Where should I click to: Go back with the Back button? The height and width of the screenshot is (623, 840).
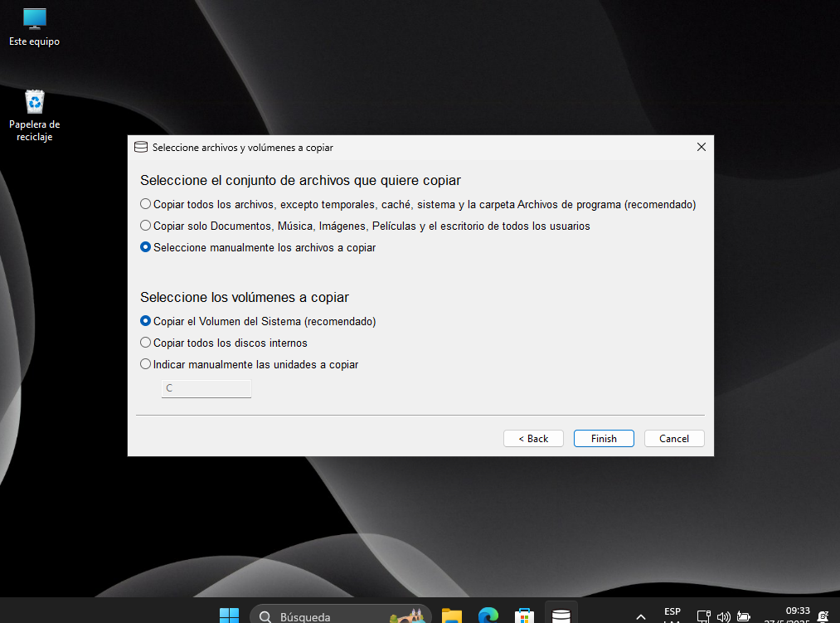[x=533, y=438]
